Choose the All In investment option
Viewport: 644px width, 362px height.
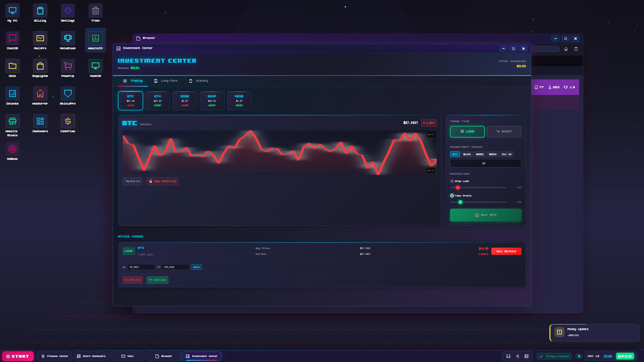506,154
